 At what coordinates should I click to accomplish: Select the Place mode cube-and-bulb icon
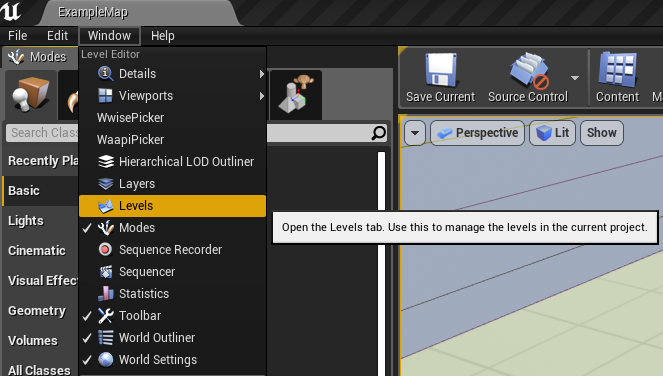(30, 95)
